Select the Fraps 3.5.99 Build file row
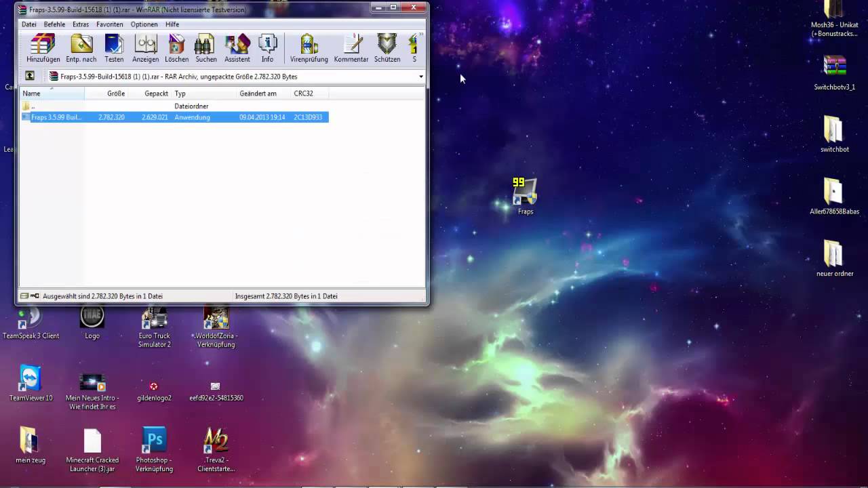868x488 pixels. 174,117
